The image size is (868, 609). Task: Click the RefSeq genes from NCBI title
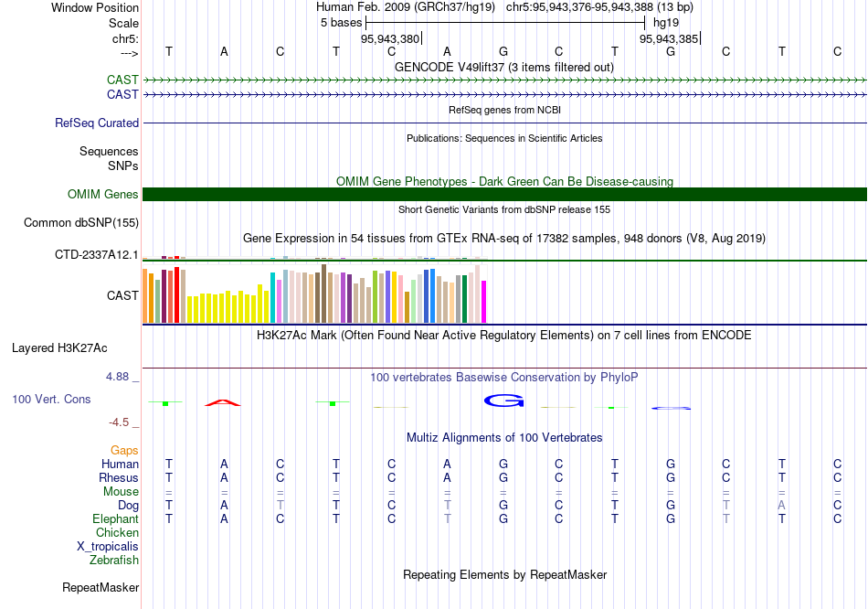click(x=504, y=111)
